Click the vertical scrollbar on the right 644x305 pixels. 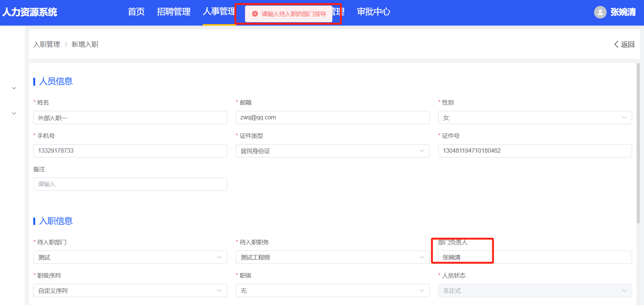(x=638, y=144)
